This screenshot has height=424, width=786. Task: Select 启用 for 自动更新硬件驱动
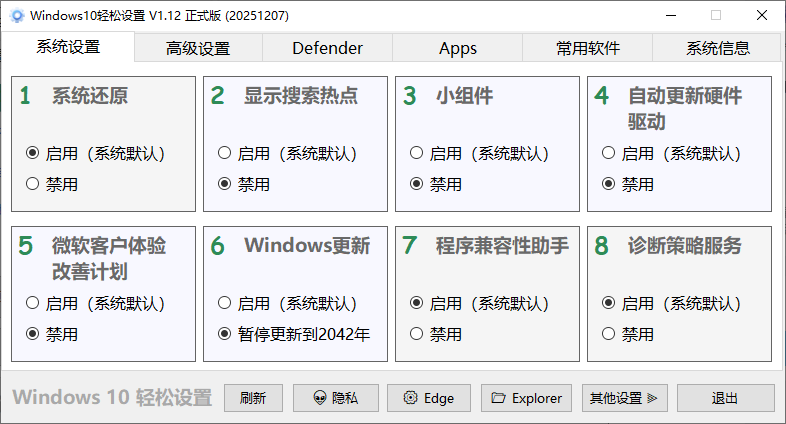coord(609,154)
